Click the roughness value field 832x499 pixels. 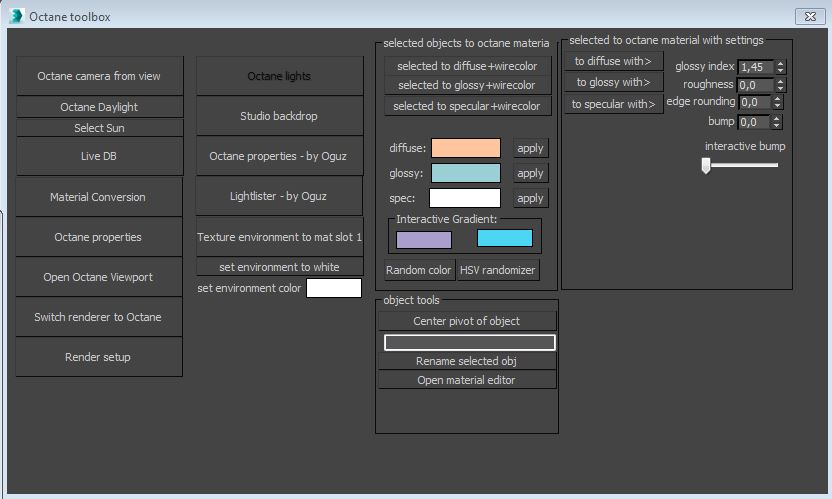pos(756,85)
